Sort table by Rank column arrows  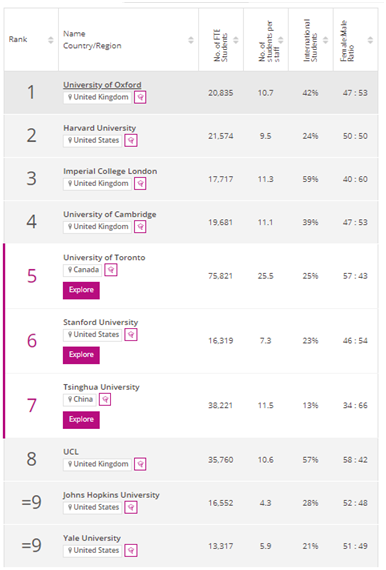coord(51,40)
